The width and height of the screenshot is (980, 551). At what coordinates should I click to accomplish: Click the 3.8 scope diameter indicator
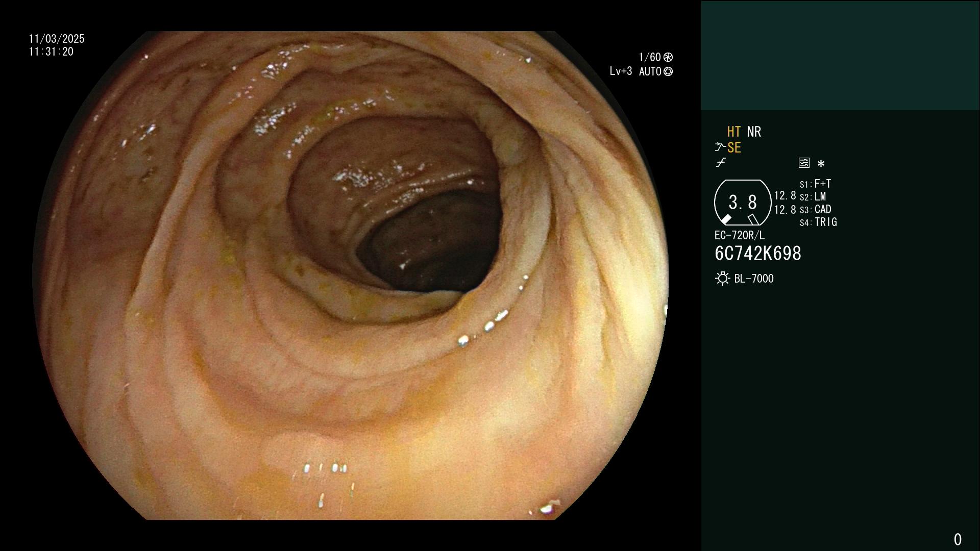coord(743,203)
